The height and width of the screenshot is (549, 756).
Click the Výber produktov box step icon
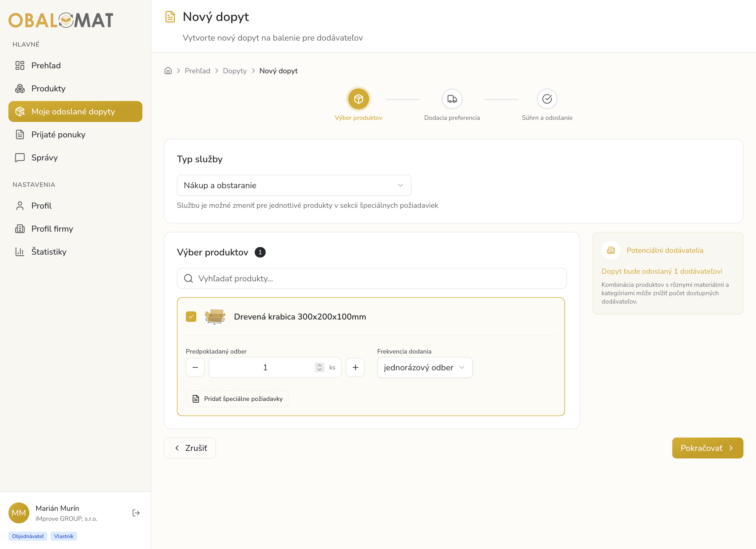358,99
